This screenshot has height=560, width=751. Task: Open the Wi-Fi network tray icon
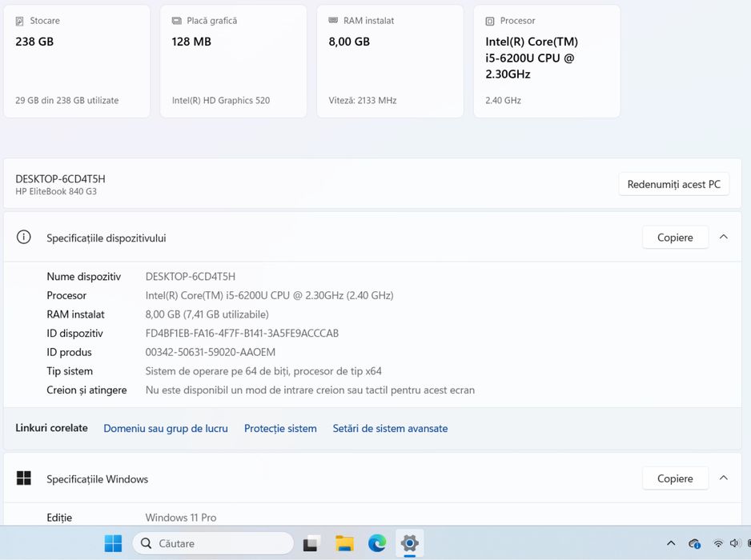coord(718,543)
